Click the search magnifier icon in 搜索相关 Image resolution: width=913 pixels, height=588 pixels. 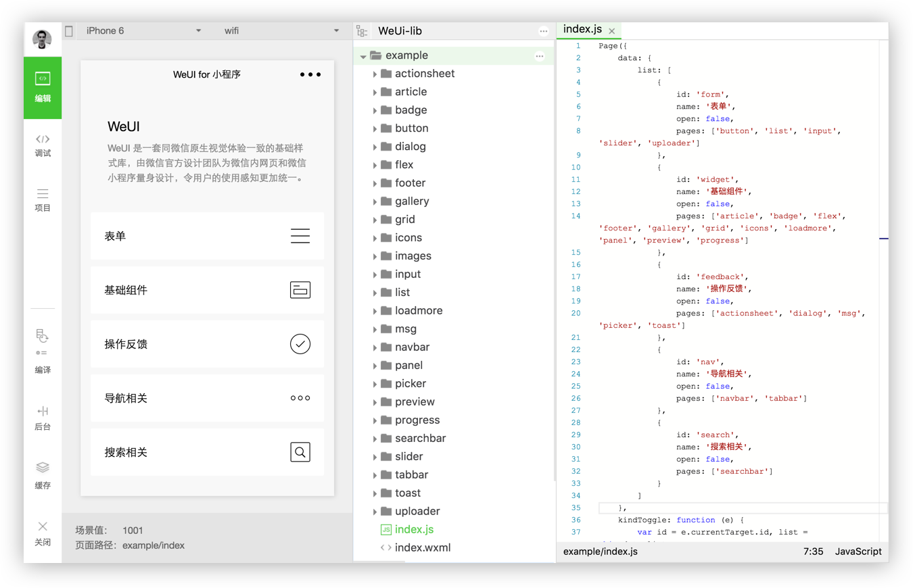coord(300,452)
